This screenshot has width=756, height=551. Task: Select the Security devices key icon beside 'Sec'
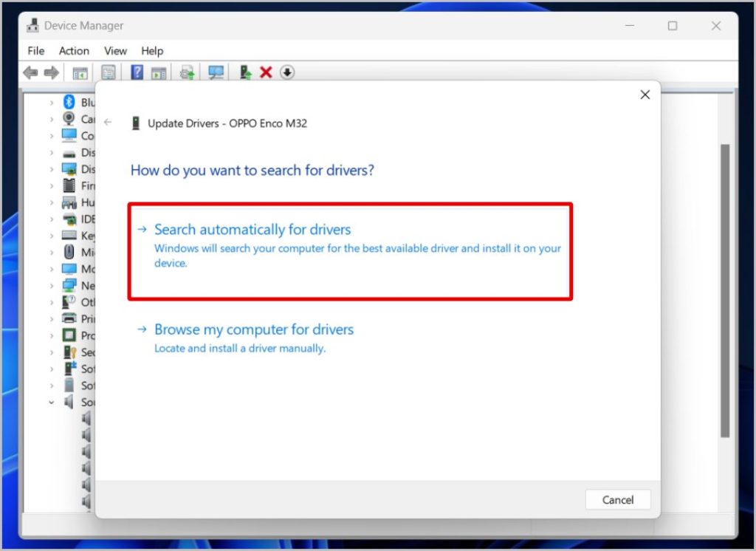click(70, 352)
